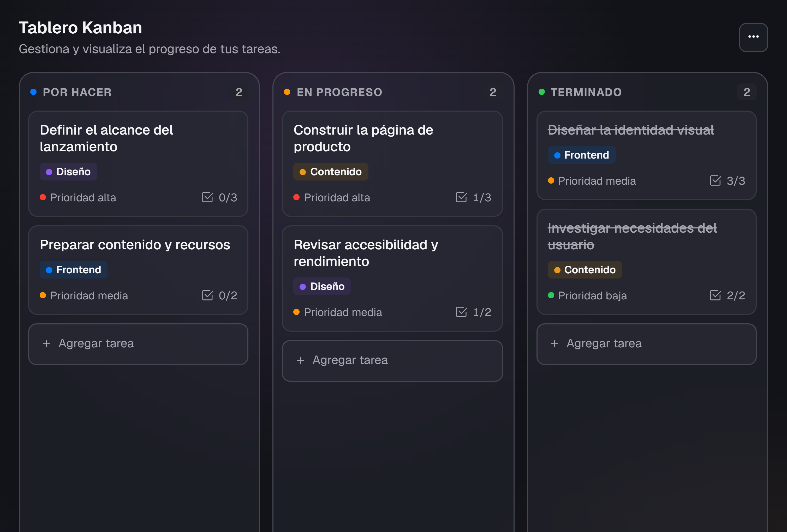Click 0/3 subtask count

click(x=228, y=197)
